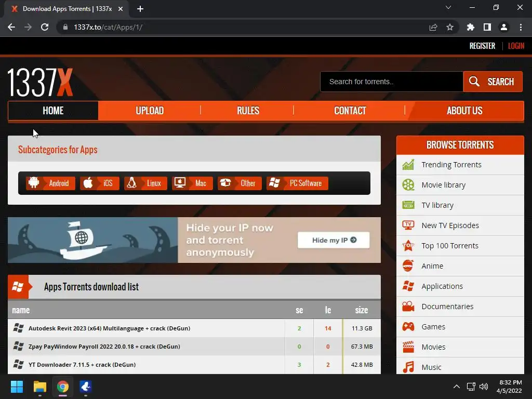Click the Music note icon
This screenshot has height=399, width=532.
[408, 367]
